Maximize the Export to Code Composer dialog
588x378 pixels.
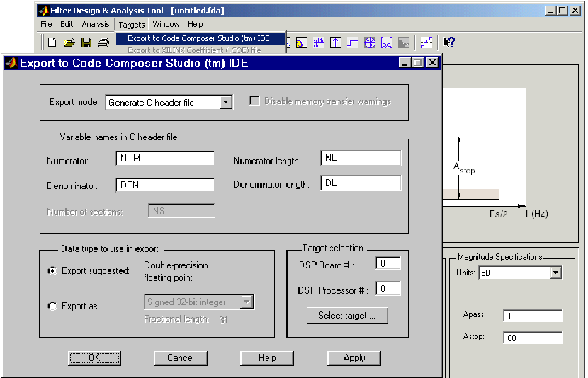click(x=418, y=62)
